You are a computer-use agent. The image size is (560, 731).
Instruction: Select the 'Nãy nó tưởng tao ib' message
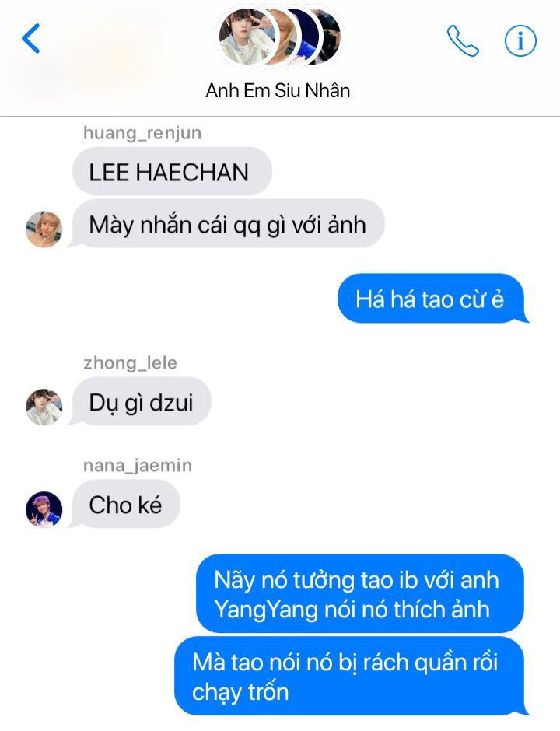360,593
